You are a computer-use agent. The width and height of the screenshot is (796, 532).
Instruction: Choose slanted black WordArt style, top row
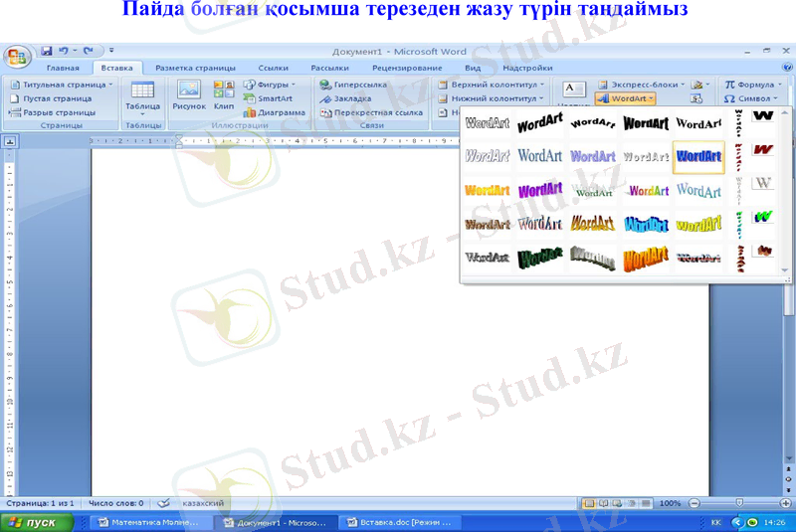pyautogui.click(x=540, y=123)
